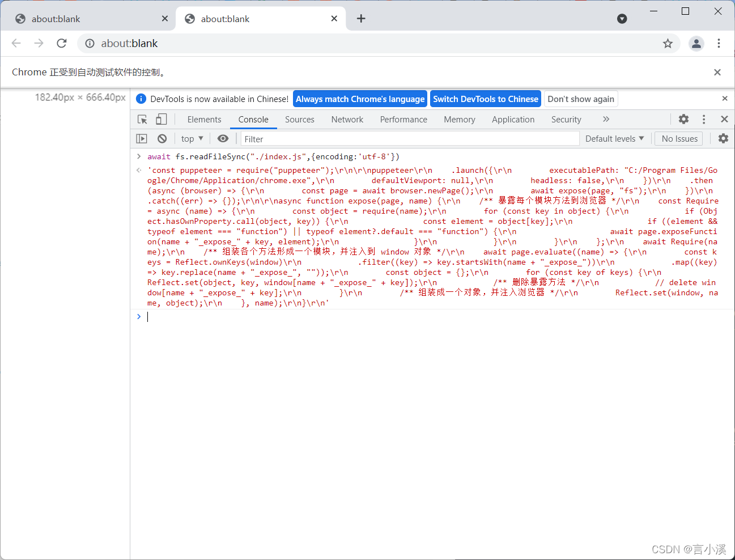Open the Chrome profile avatar
The height and width of the screenshot is (560, 735).
point(696,43)
